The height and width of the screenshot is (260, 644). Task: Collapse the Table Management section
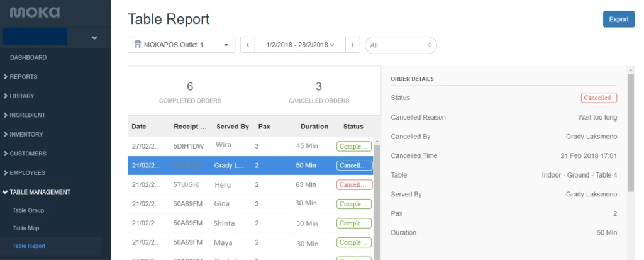[40, 192]
